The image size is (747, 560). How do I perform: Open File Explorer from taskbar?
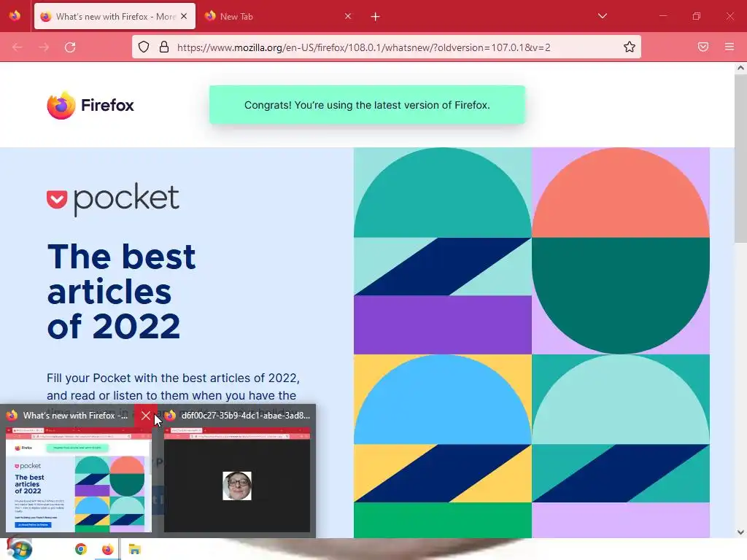[134, 550]
